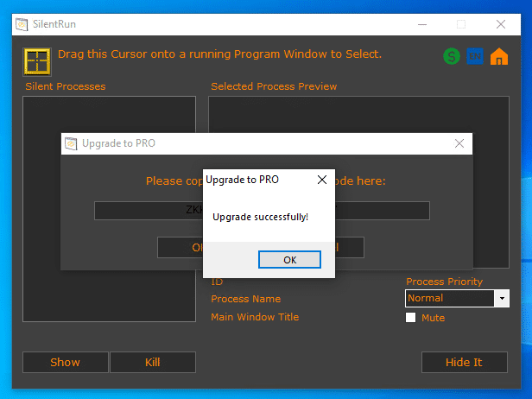Close the SilentRun main window
The width and height of the screenshot is (532, 399).
pyautogui.click(x=500, y=24)
